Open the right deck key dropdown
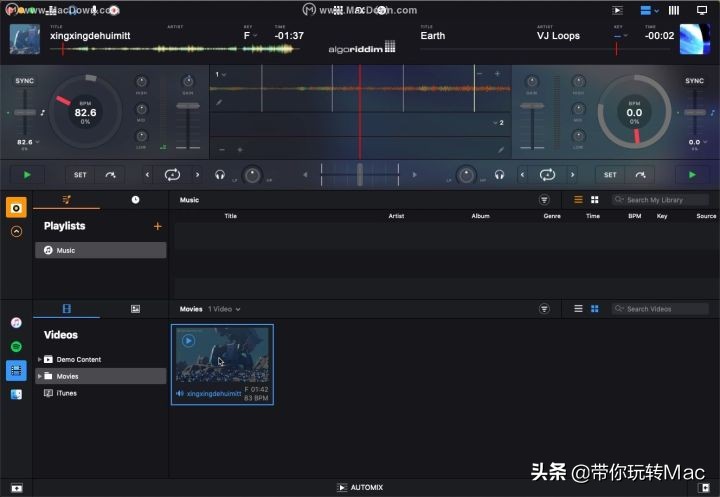 click(620, 36)
